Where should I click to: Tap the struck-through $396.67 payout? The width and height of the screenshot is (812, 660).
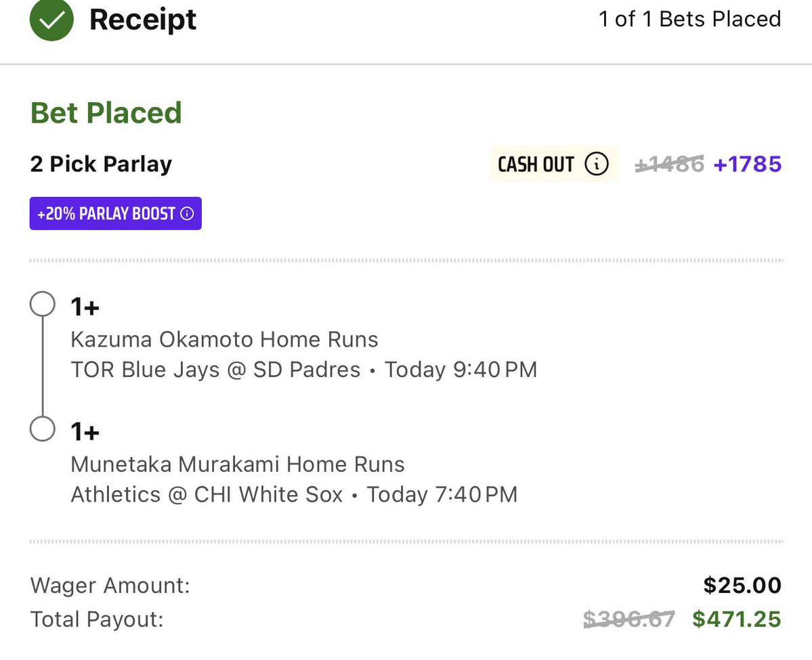coord(629,619)
